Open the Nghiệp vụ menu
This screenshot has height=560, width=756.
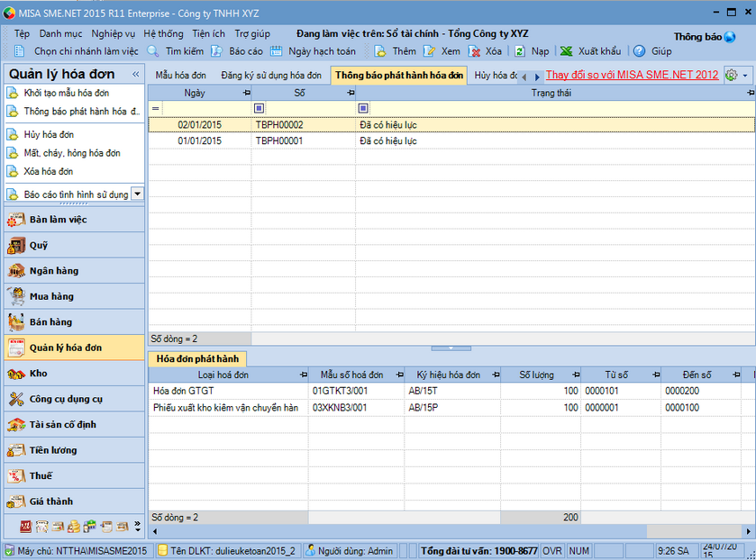click(114, 33)
